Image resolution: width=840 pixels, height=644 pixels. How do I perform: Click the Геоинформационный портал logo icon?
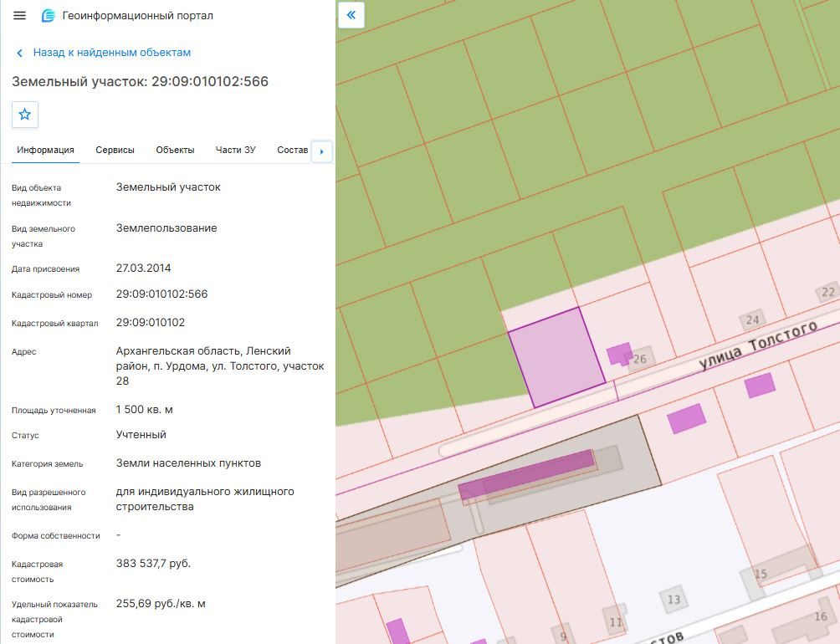(49, 16)
